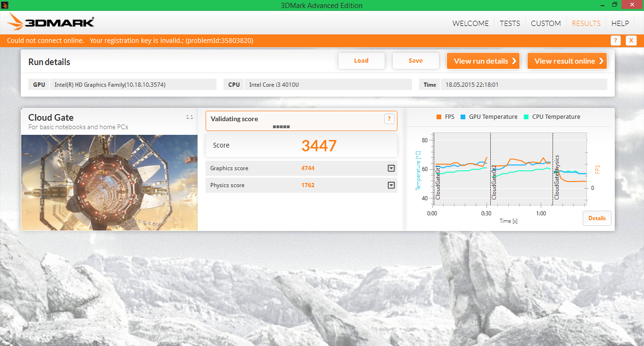Click the 3DMark logo in the header
The height and width of the screenshot is (346, 644).
click(x=51, y=22)
